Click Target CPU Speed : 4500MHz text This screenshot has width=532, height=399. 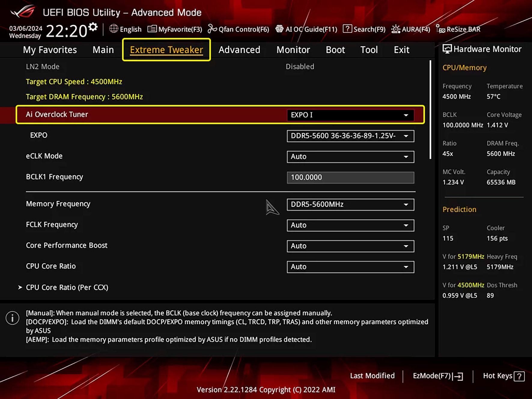pos(74,81)
